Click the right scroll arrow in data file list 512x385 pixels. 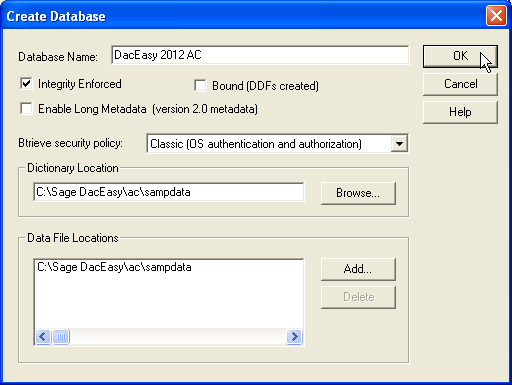coord(294,336)
